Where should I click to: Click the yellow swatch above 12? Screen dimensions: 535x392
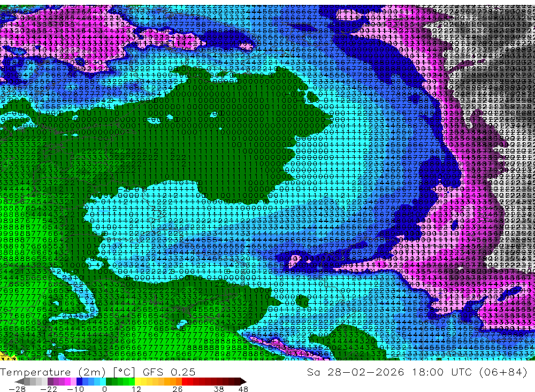click(137, 381)
